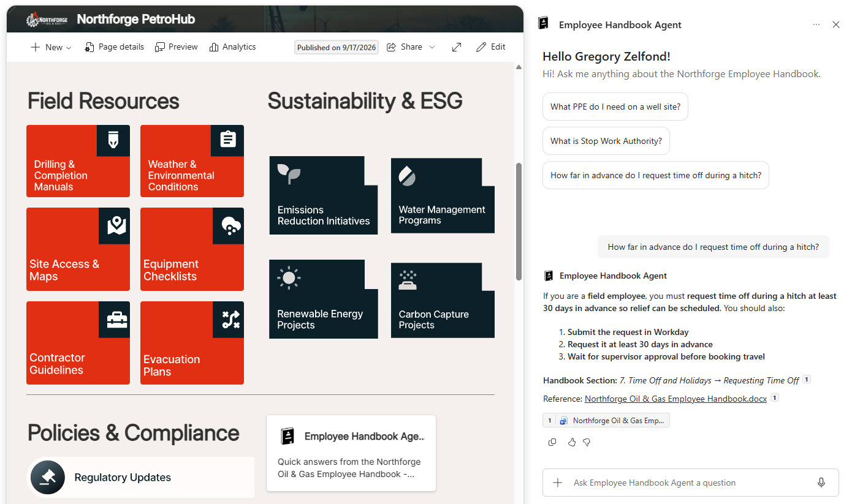This screenshot has height=504, width=852.
Task: Click the Published on 9/17/2026 status
Action: pos(337,47)
